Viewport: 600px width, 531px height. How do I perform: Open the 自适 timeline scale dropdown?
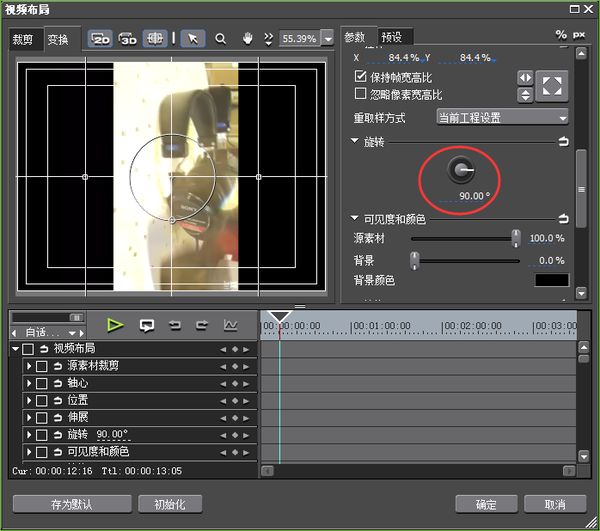(72, 333)
